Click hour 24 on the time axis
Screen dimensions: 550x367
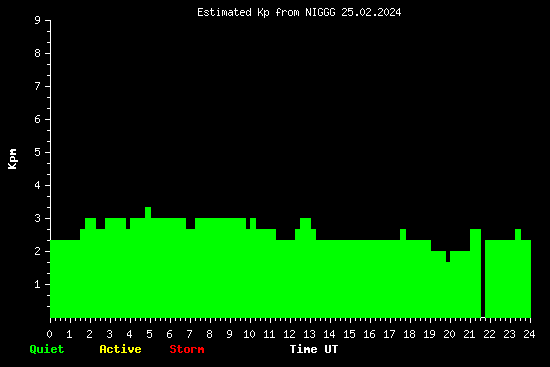[529, 334]
